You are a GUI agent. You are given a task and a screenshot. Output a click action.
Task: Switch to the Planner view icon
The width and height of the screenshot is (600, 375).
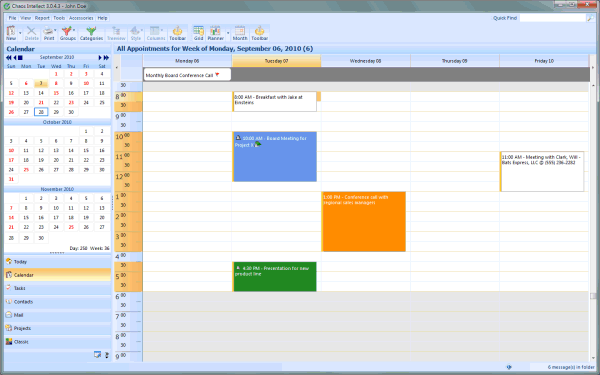click(x=215, y=33)
